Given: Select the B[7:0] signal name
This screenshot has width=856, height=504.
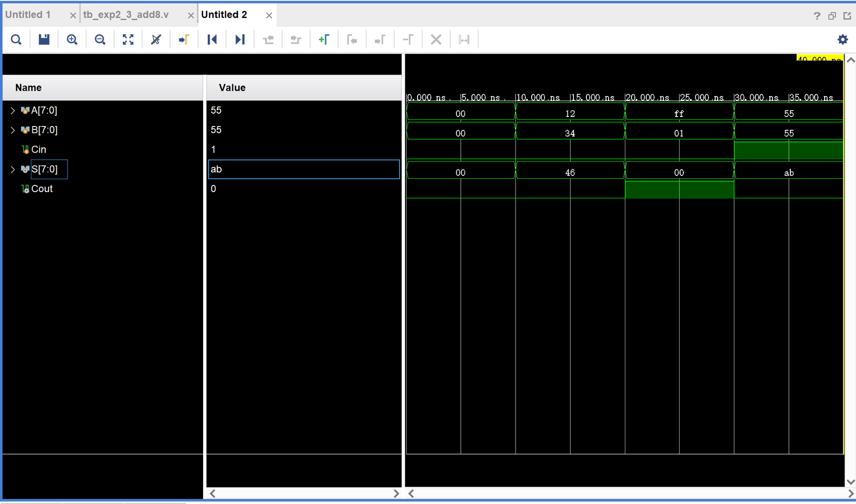Looking at the screenshot, I should (44, 130).
